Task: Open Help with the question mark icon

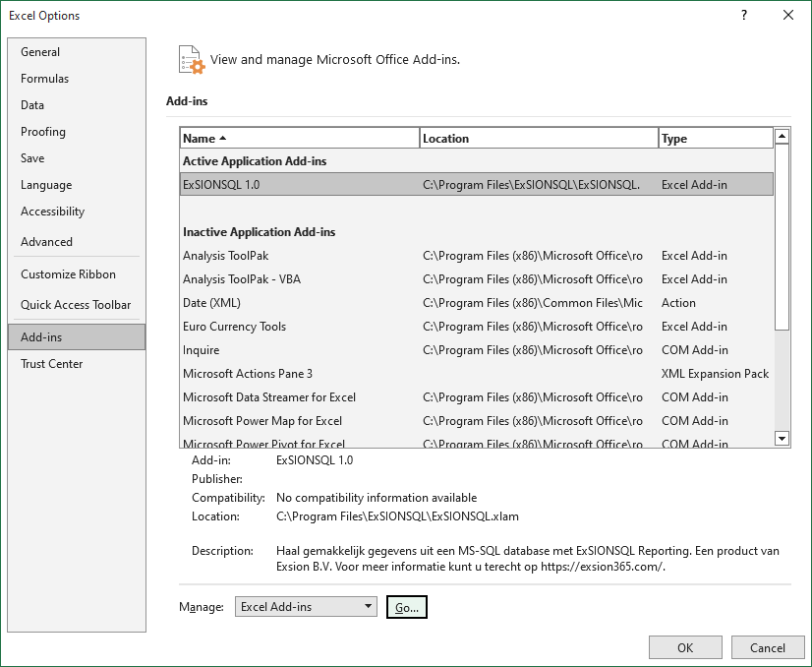Action: coord(744,15)
